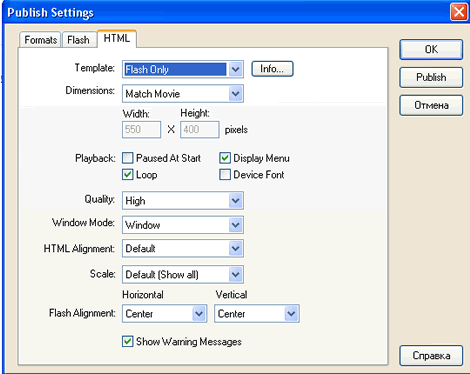Image resolution: width=470 pixels, height=374 pixels.
Task: Click the "Template:" label
Action: pyautogui.click(x=95, y=68)
